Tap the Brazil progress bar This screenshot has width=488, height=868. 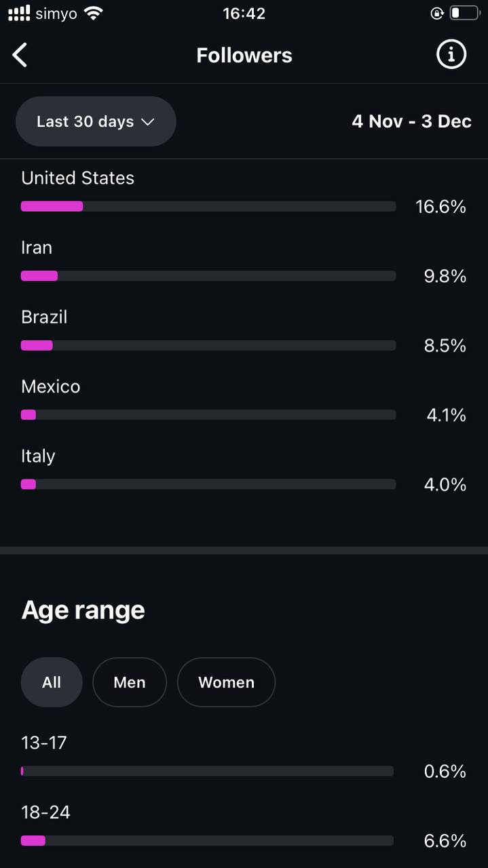point(208,345)
